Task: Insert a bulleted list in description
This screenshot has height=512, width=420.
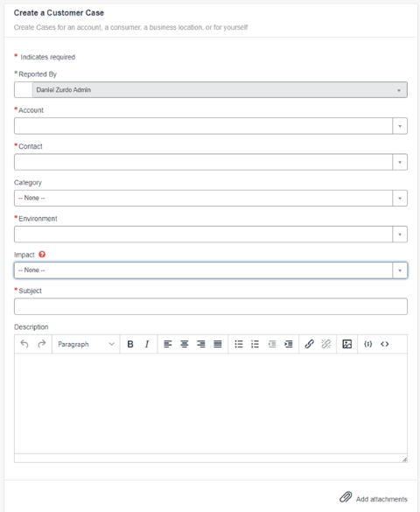Action: coord(239,344)
